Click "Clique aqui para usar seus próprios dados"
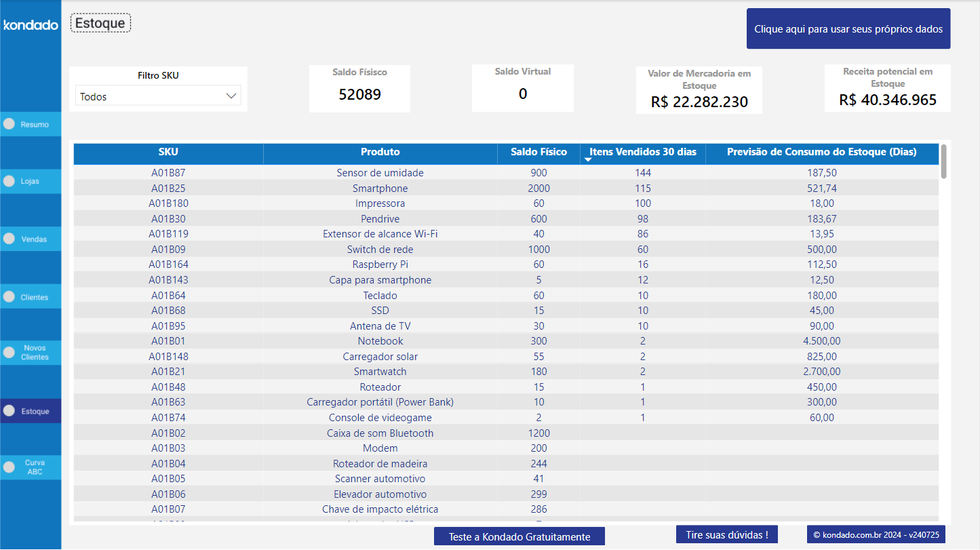 point(848,29)
